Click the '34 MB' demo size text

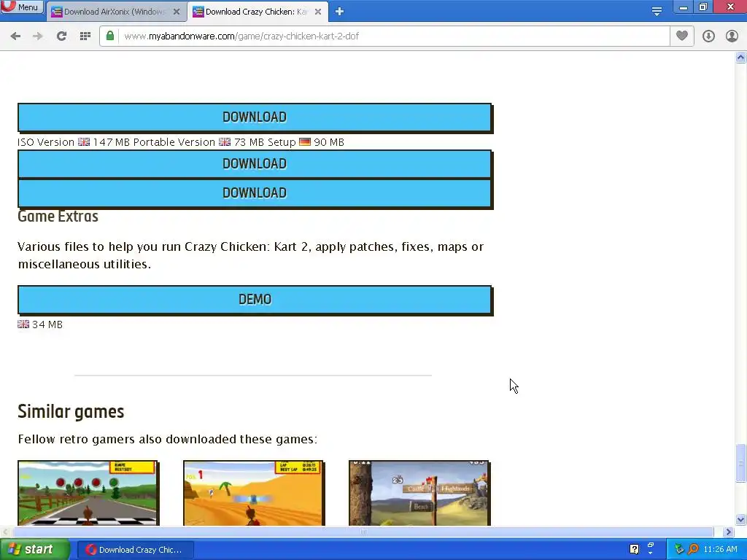coord(47,324)
